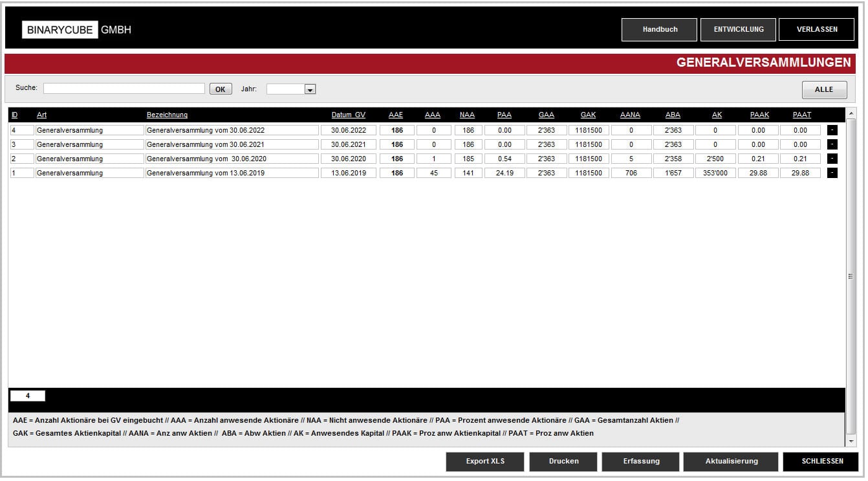The image size is (868, 481).
Task: Export the list with Export XLS
Action: click(484, 461)
